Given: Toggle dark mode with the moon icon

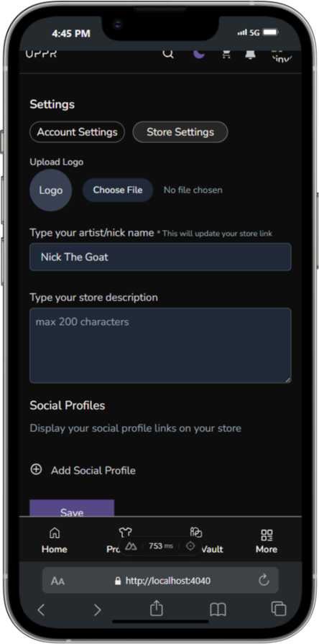Looking at the screenshot, I should [199, 54].
